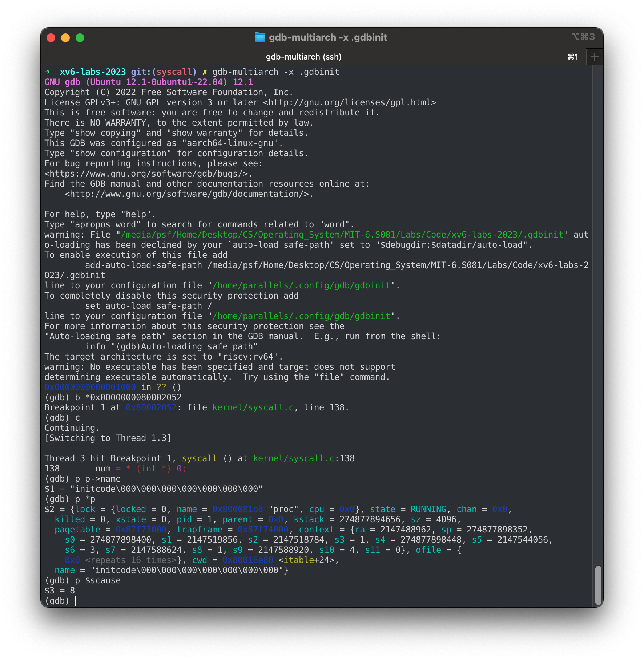
Task: Select the gdb-multiarch (ssh) tab
Action: coord(303,57)
